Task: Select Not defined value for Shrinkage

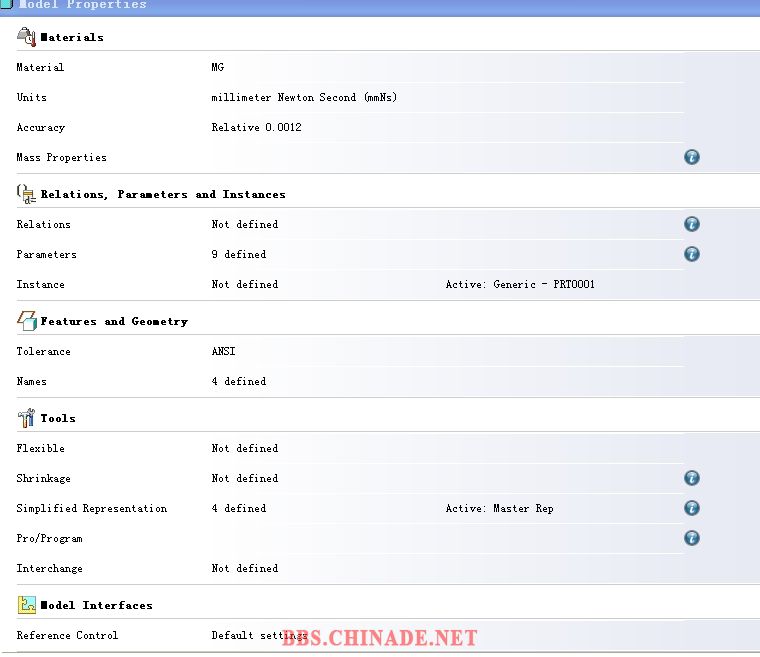Action: pos(245,479)
